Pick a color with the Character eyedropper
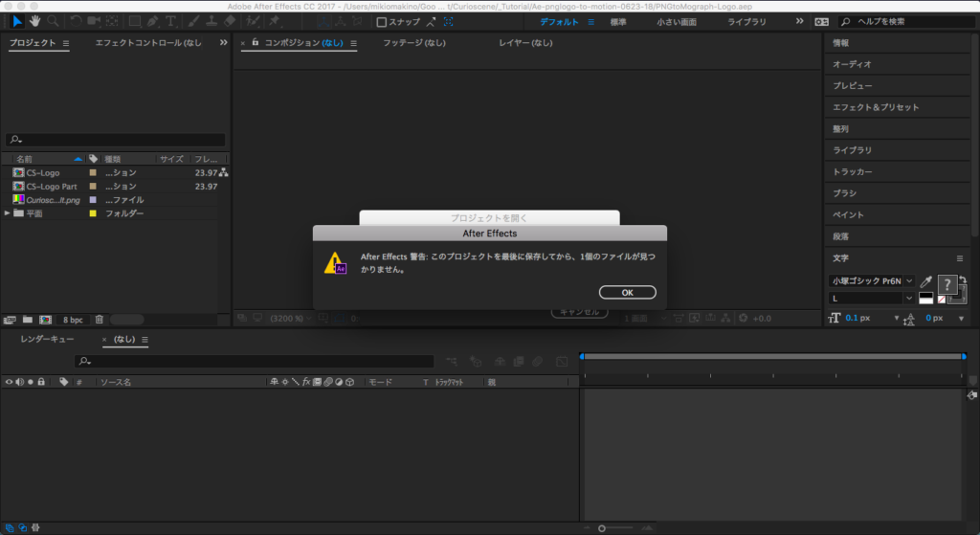Viewport: 980px width, 535px height. pyautogui.click(x=925, y=282)
